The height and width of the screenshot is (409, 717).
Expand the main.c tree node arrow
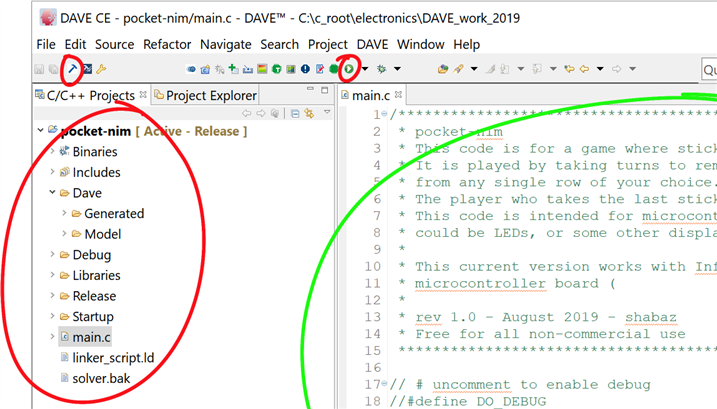52,336
